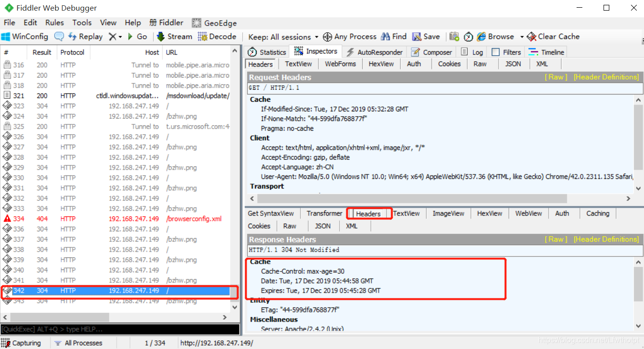
Task: Open the Log tab
Action: click(x=472, y=52)
